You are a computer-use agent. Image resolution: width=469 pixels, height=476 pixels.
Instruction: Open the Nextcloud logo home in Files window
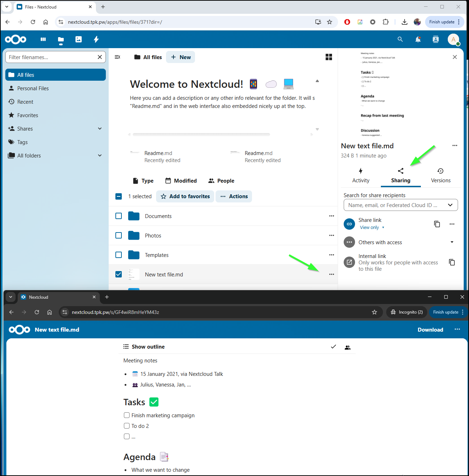[x=16, y=39]
